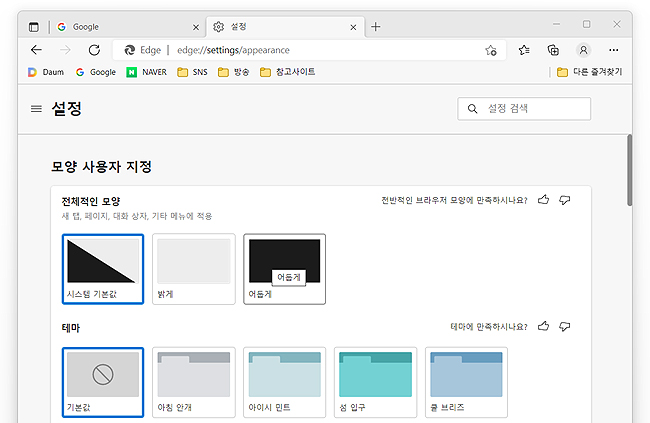Open the 다른 즐겨찾기 folder
650x423 pixels.
click(x=589, y=72)
